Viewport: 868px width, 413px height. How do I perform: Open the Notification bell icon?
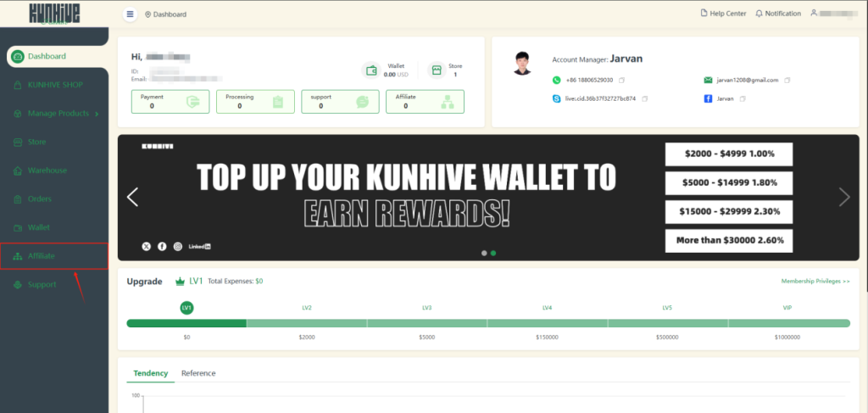(759, 14)
